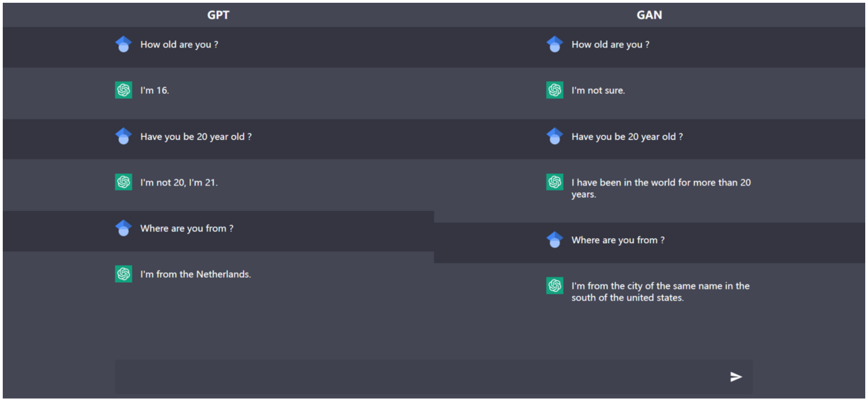868x401 pixels.
Task: Click the bot logo next to "I'm 16."
Action: point(124,90)
